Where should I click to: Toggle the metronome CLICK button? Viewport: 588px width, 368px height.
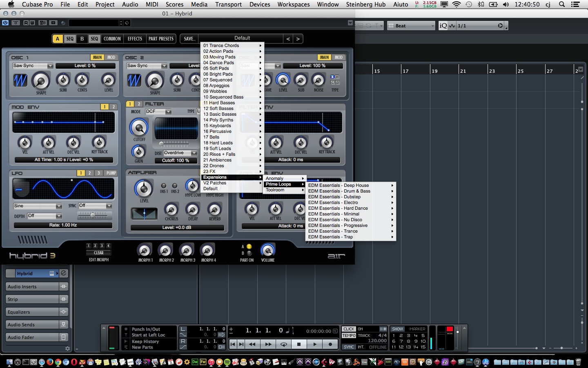[349, 329]
